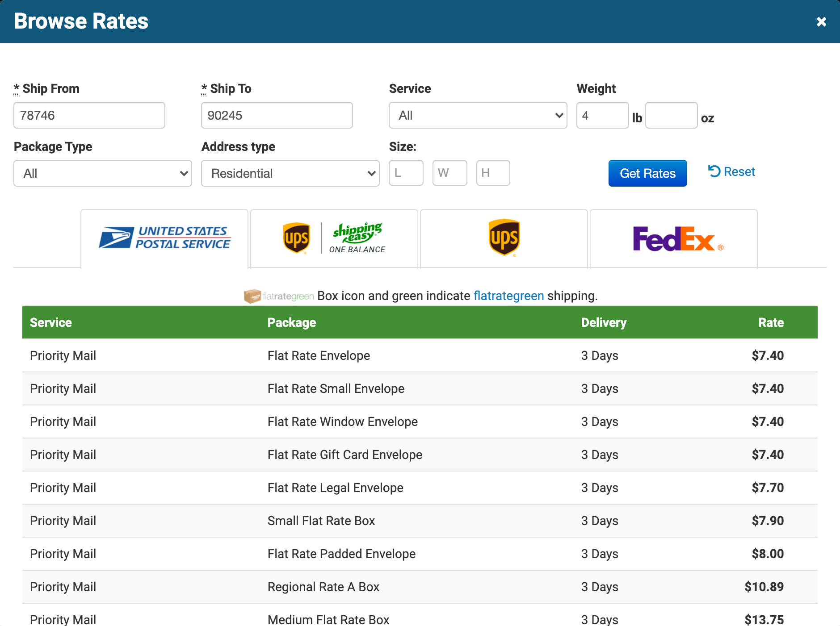Viewport: 840px width, 626px height.
Task: Click the Reset circular arrow icon
Action: 714,171
